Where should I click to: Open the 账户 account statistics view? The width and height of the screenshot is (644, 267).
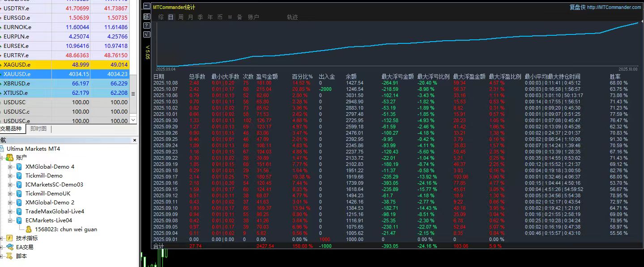253,17
